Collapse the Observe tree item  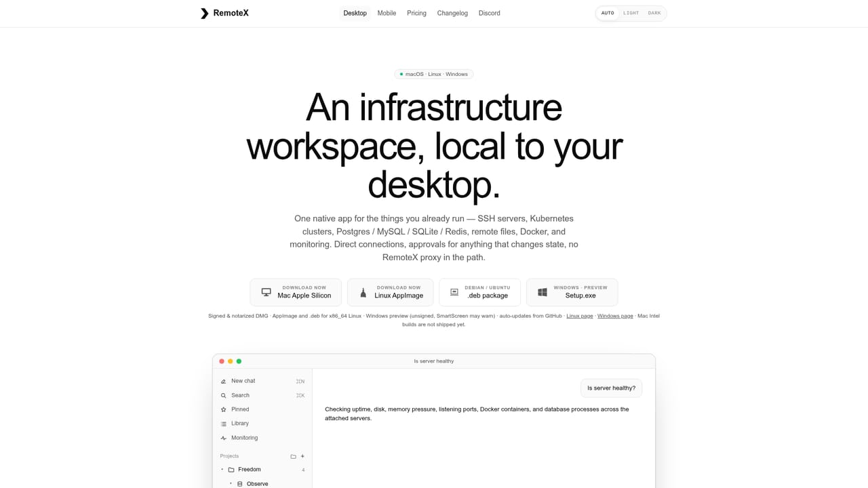(x=231, y=484)
